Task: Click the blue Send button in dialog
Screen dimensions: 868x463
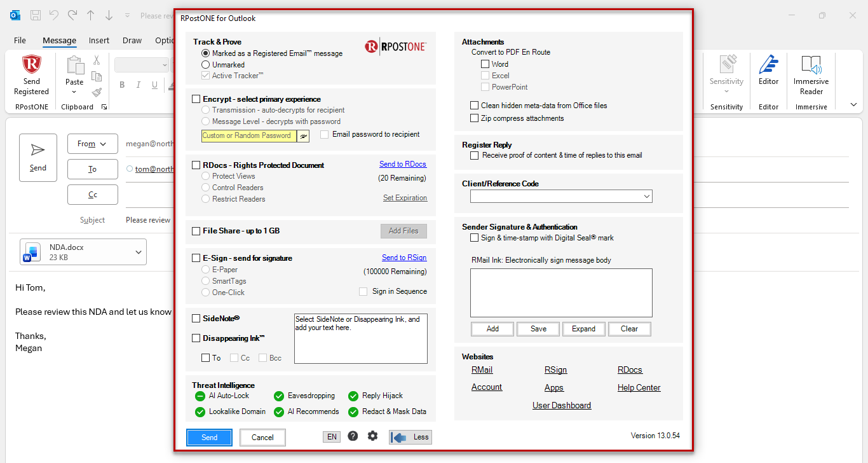Action: coord(209,438)
